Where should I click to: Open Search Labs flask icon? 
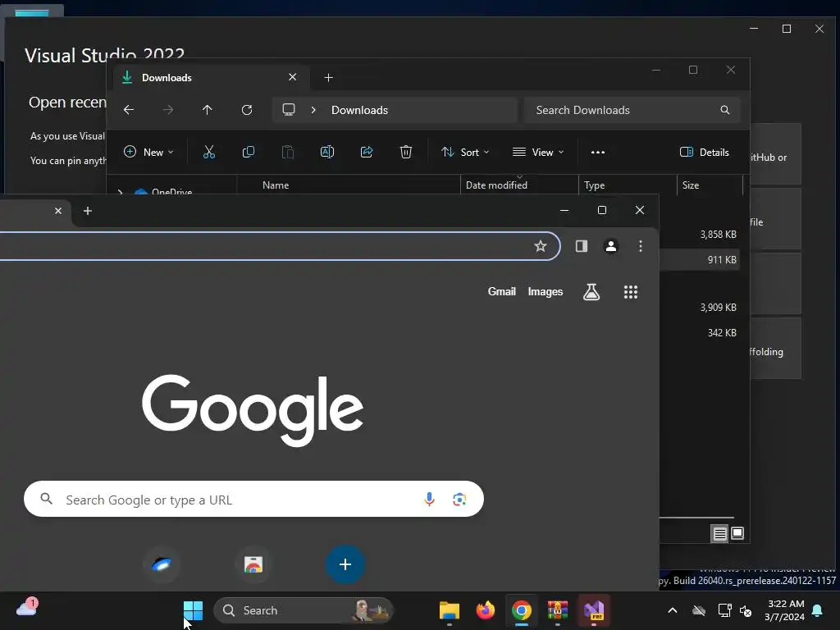coord(591,292)
